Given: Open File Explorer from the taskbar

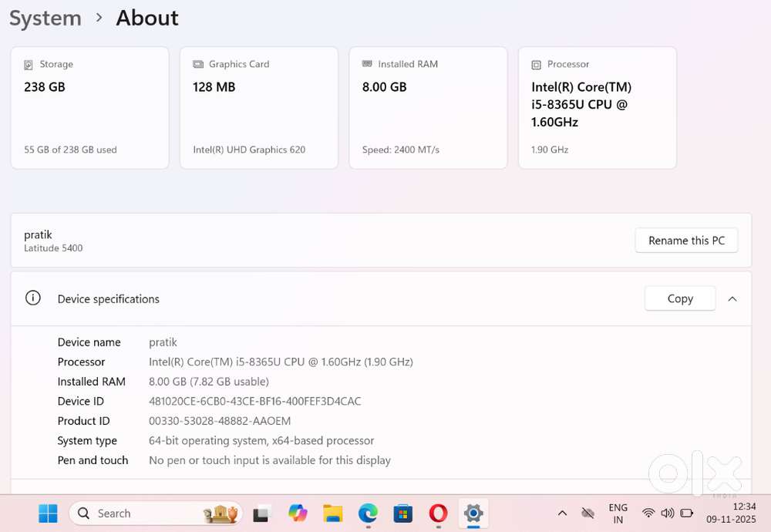Looking at the screenshot, I should 333,513.
